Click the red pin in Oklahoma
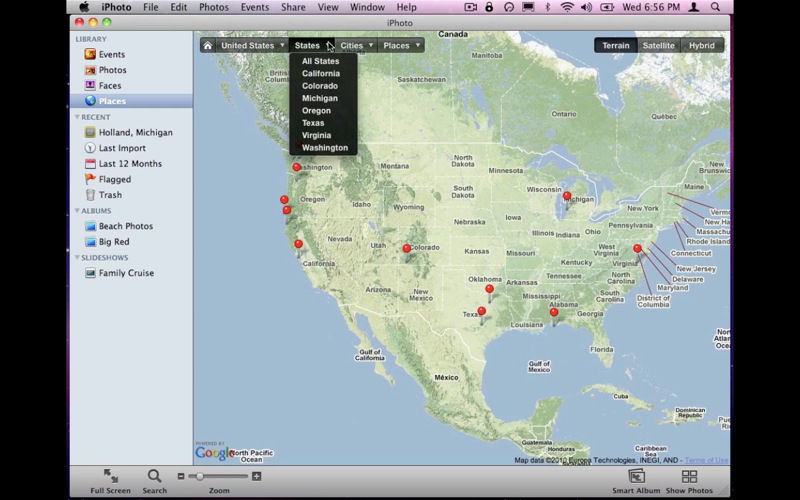 (x=489, y=289)
